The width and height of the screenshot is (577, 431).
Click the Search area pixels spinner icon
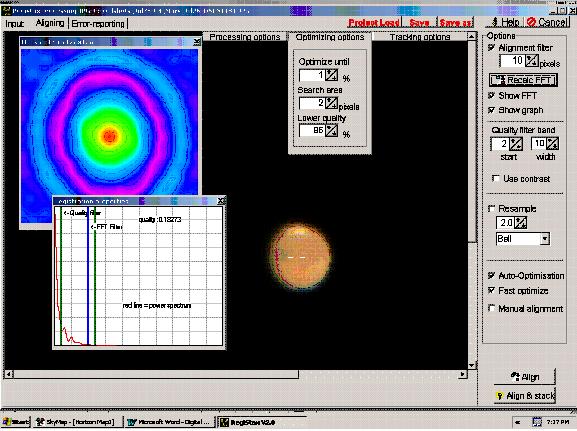click(x=331, y=103)
